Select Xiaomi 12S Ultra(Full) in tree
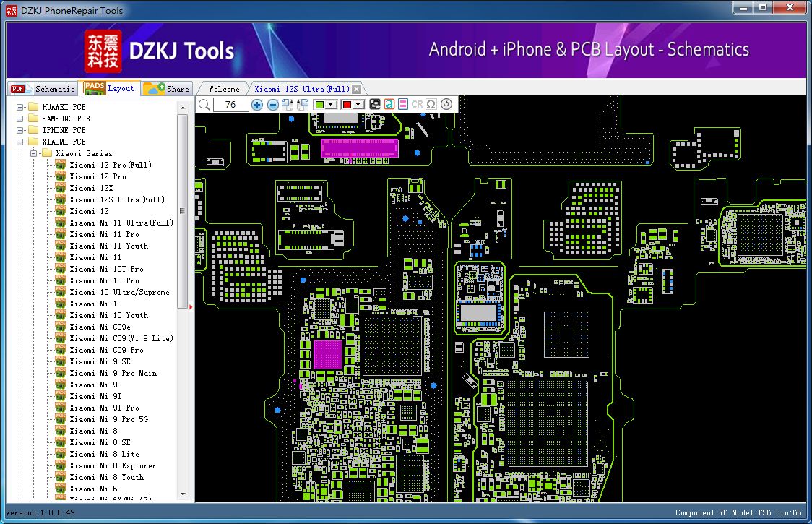Viewport: 812px width, 524px height. click(x=117, y=199)
